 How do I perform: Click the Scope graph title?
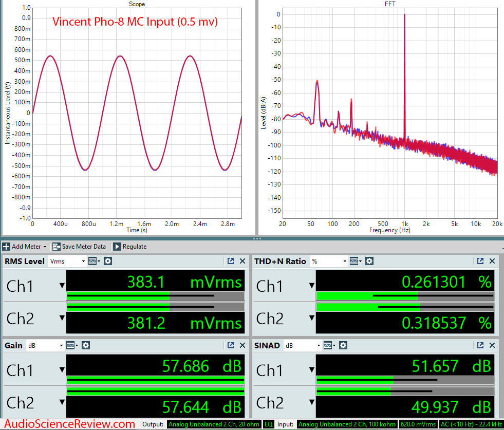(137, 4)
